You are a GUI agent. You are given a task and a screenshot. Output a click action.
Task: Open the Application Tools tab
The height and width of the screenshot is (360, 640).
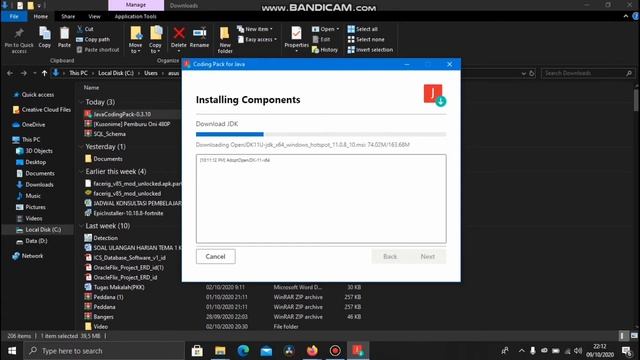click(136, 16)
